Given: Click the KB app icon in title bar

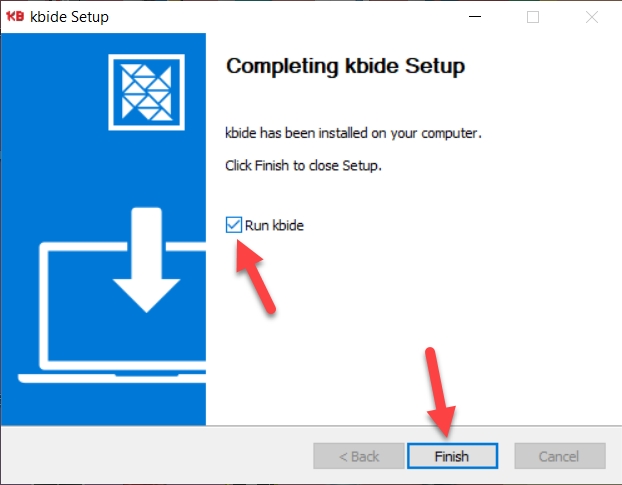Looking at the screenshot, I should 15,16.
